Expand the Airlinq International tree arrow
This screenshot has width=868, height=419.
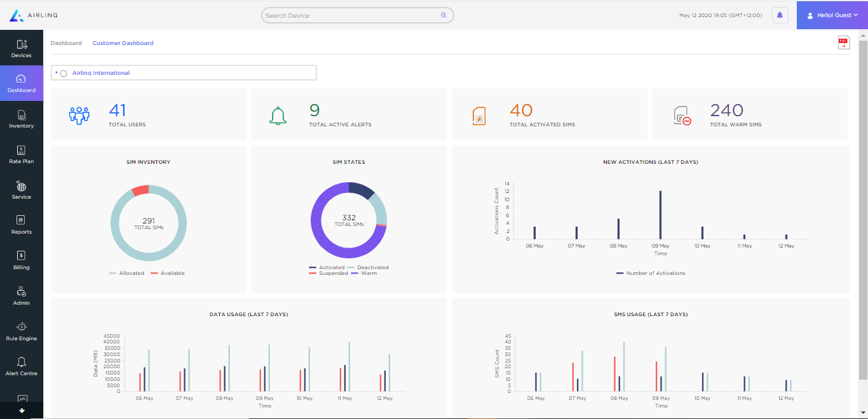tap(57, 73)
